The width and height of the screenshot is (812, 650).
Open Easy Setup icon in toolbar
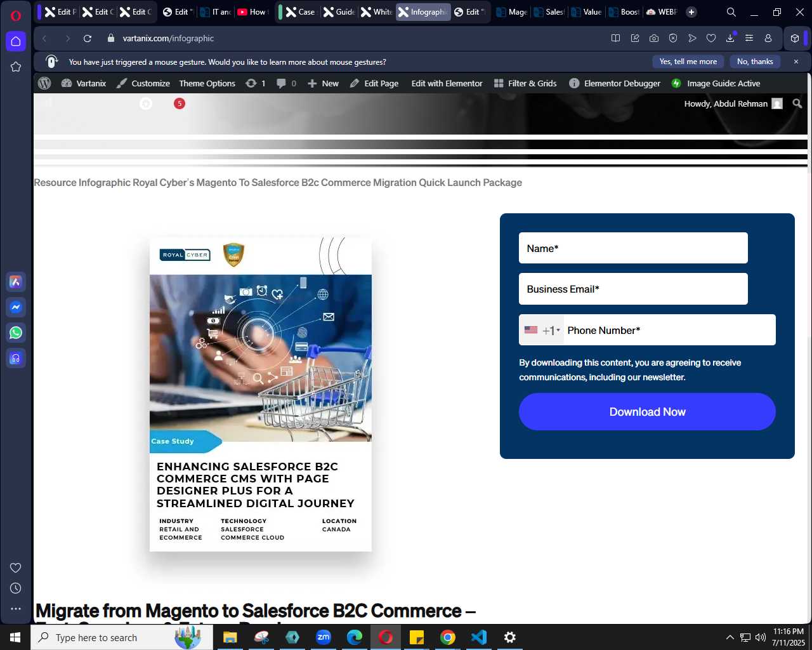749,38
